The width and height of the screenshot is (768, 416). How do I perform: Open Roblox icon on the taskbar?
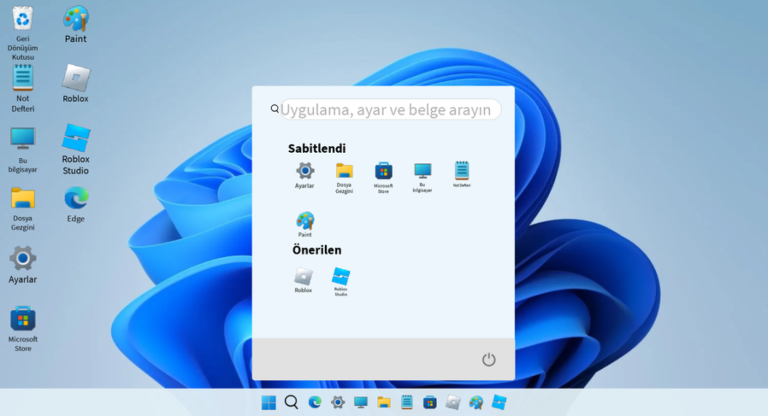453,403
